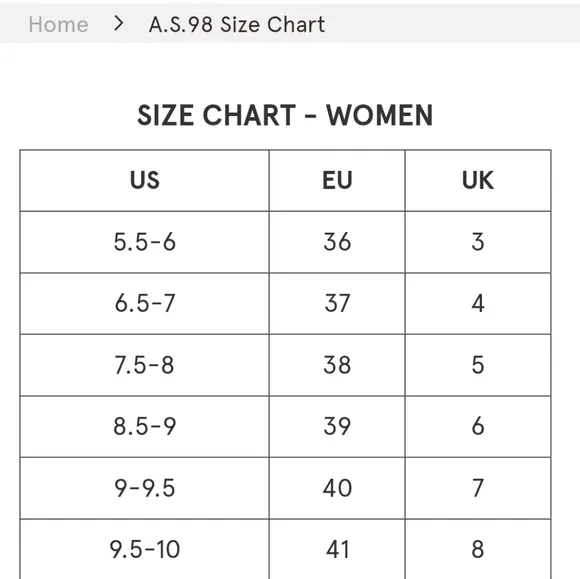Screen dimensions: 580x579
Task: Click the breadcrumb chevron separator arrow
Action: 118,24
